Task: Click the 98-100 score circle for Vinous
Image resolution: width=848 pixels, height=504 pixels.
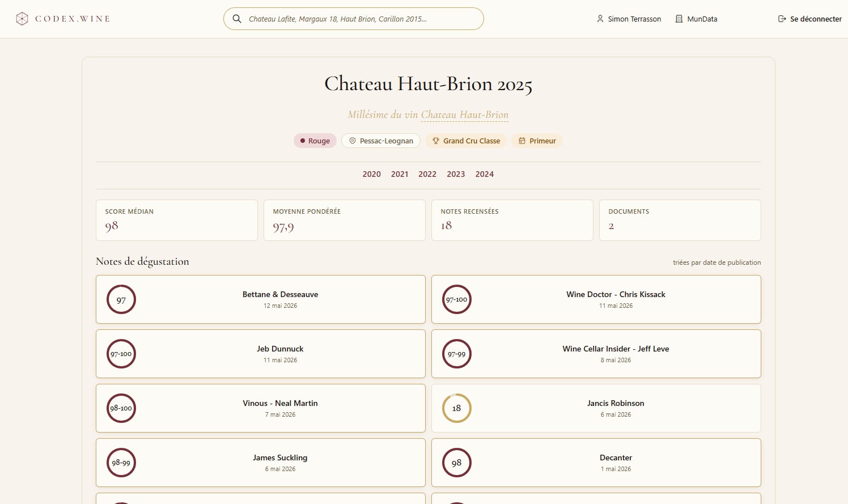Action: click(x=121, y=408)
